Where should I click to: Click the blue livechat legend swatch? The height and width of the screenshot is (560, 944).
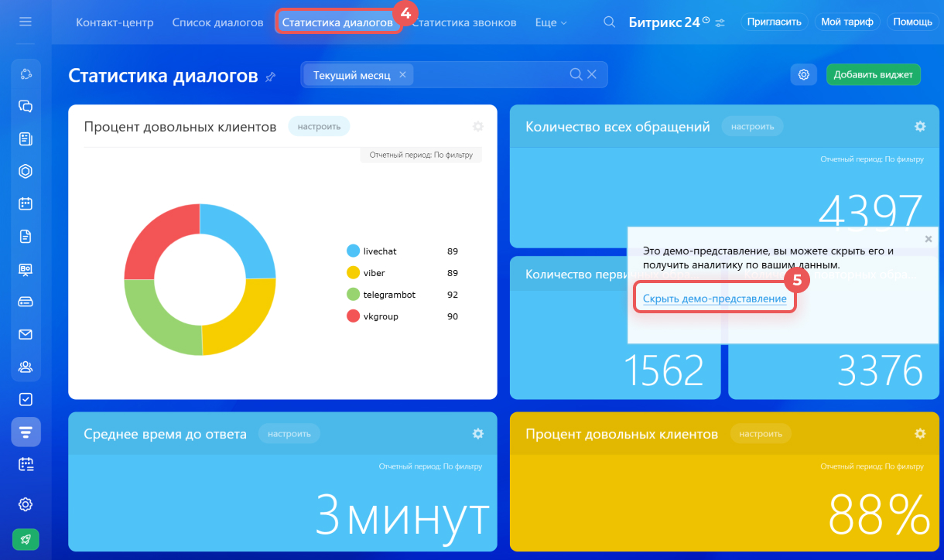(x=354, y=251)
